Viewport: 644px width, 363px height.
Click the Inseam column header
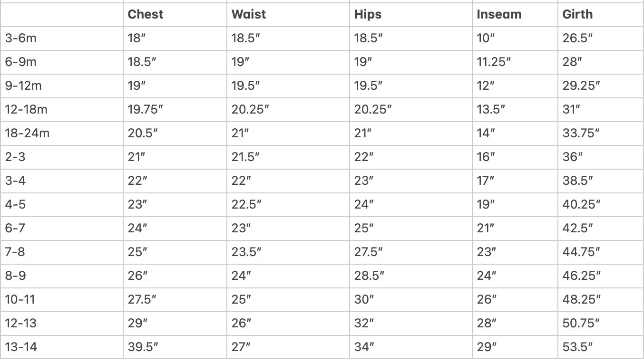(x=499, y=14)
